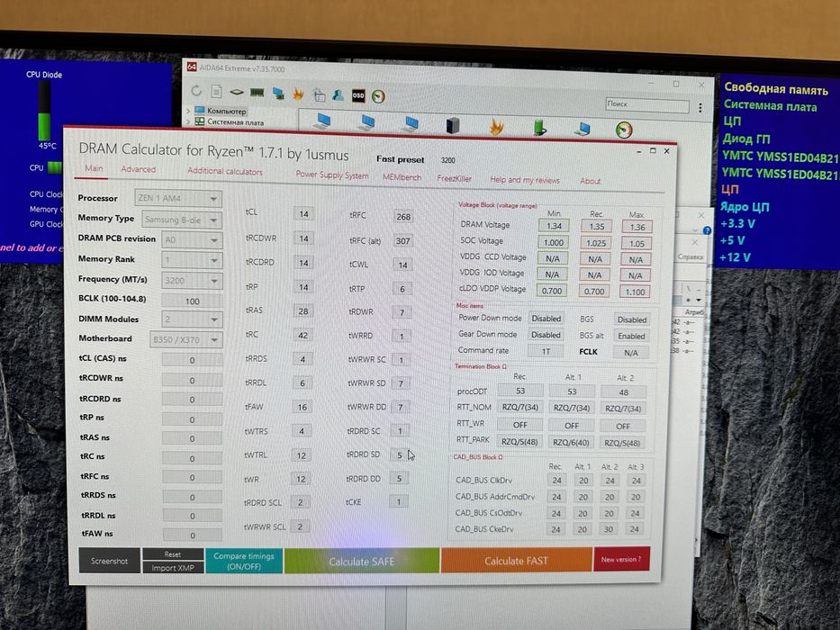Open the three-dot menu in AIDA64
Screen dimensions: 840x630
coord(700,108)
